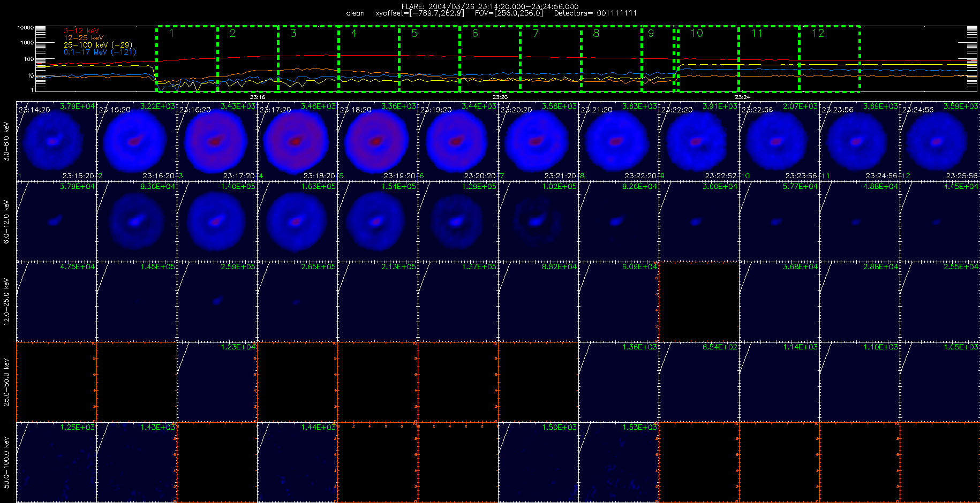Viewport: 980px width, 503px height.
Task: Click the '23:16' time axis tick label
Action: point(258,97)
